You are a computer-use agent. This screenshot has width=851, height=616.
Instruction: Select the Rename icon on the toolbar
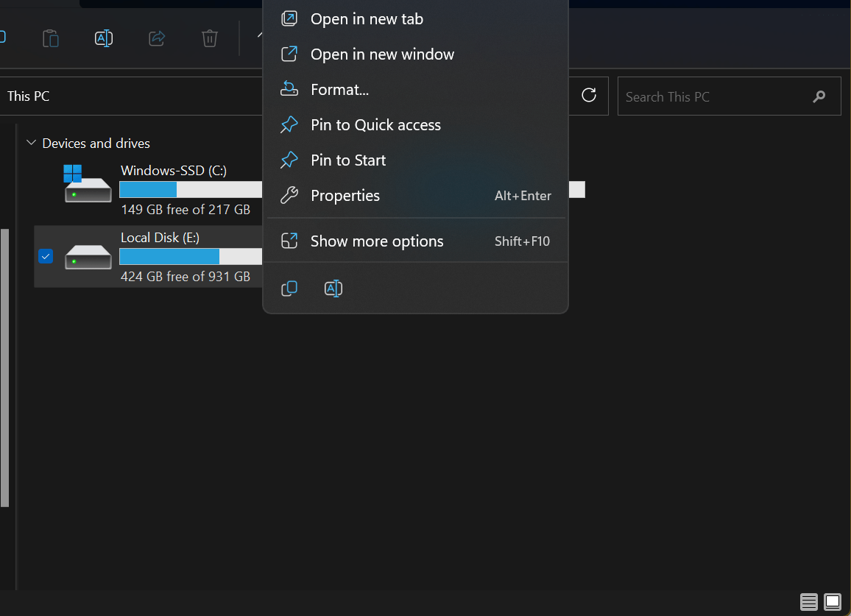click(103, 38)
